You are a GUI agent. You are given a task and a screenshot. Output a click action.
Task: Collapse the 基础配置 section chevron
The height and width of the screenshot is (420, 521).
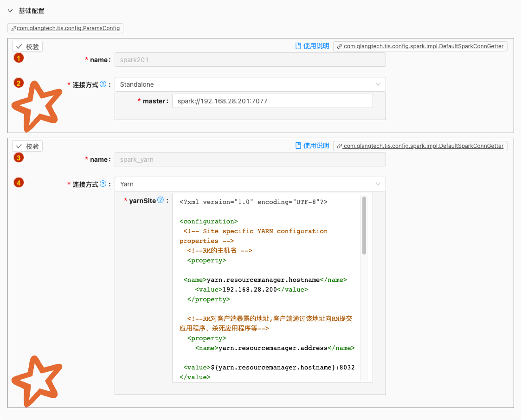tap(10, 11)
